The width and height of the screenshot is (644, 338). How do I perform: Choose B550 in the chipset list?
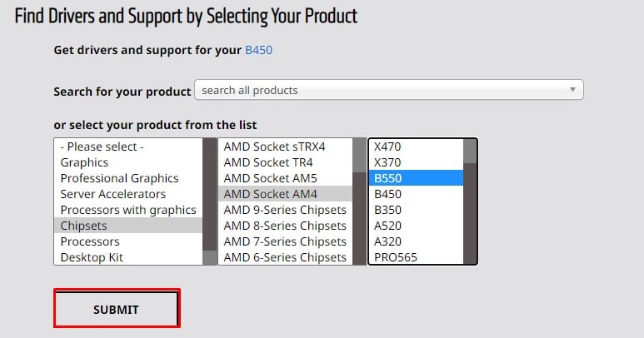[388, 178]
